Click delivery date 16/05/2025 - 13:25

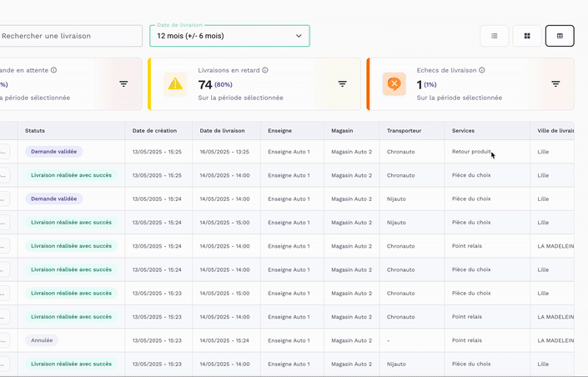coord(224,152)
